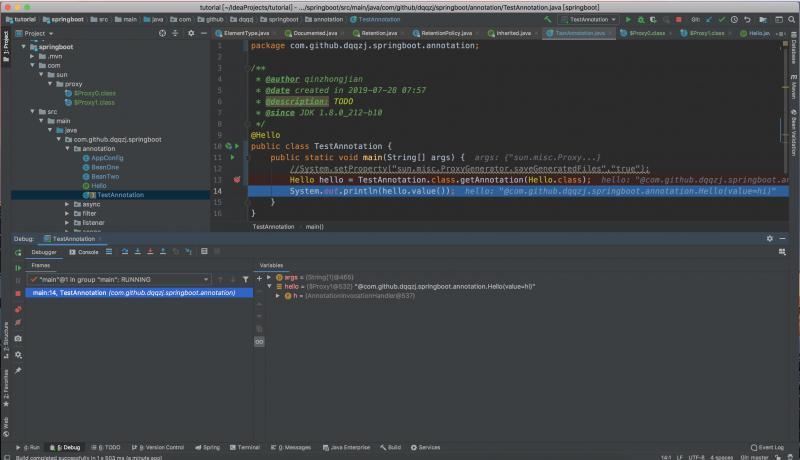Switch to the Console tab
The width and height of the screenshot is (800, 460).
88,251
